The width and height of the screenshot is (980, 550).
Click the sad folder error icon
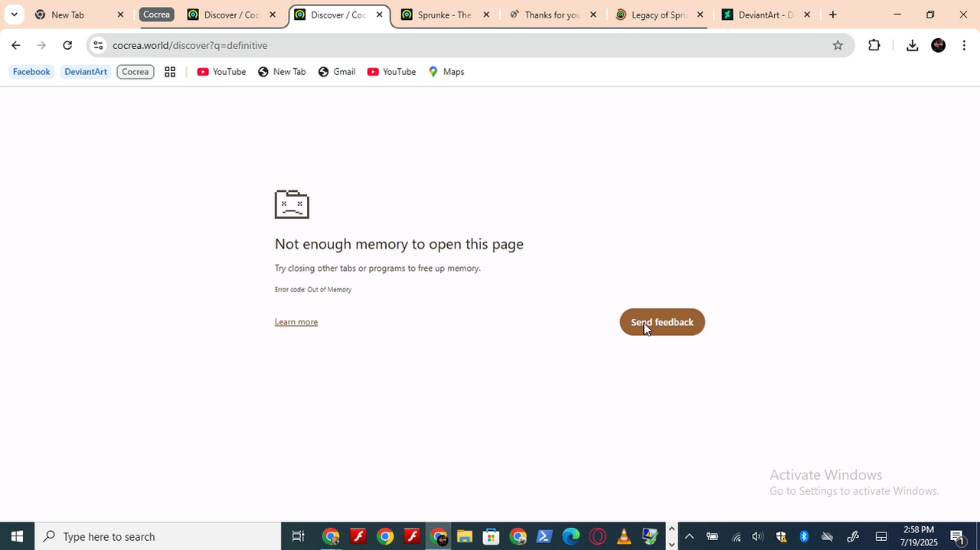pos(292,204)
